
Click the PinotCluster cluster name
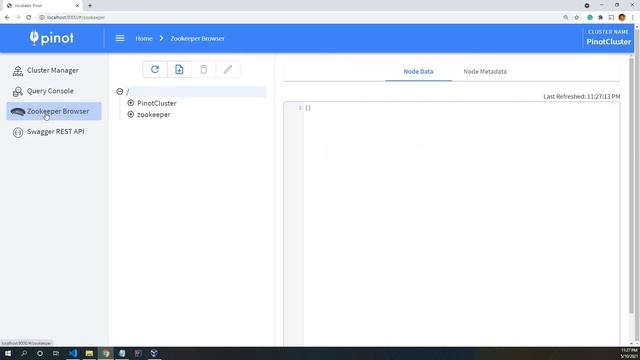609,42
